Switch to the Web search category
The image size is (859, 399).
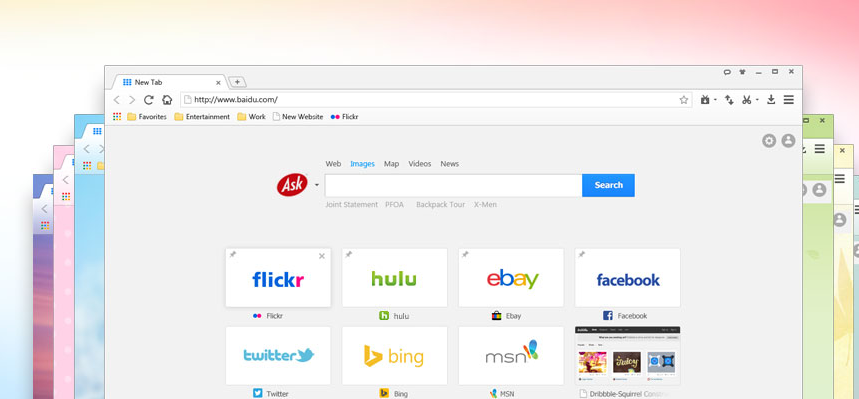(x=333, y=164)
